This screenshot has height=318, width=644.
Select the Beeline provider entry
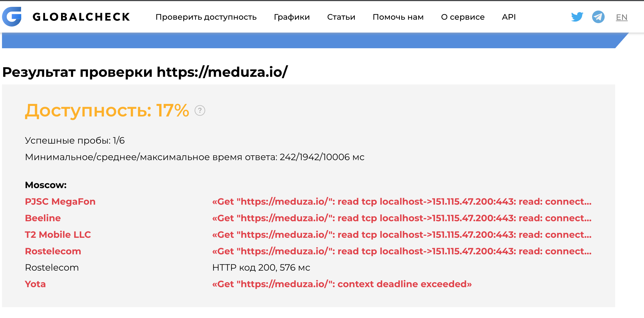(x=43, y=218)
